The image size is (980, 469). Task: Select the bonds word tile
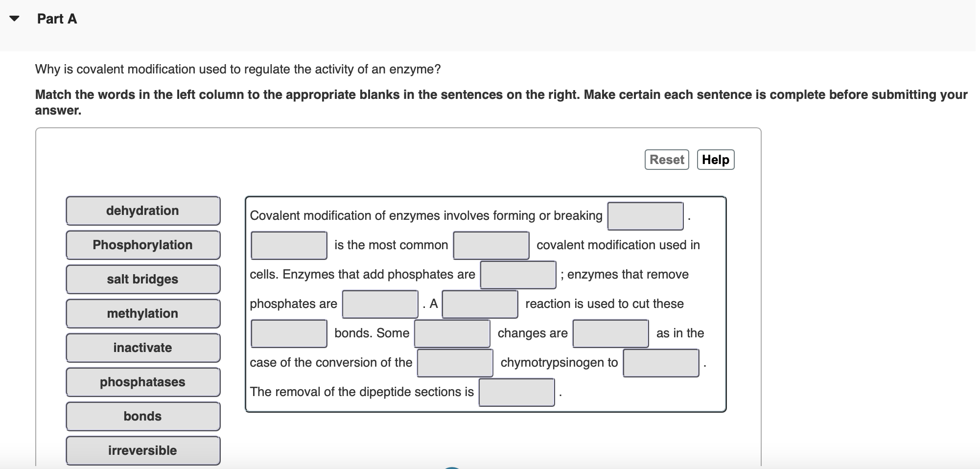coord(142,416)
